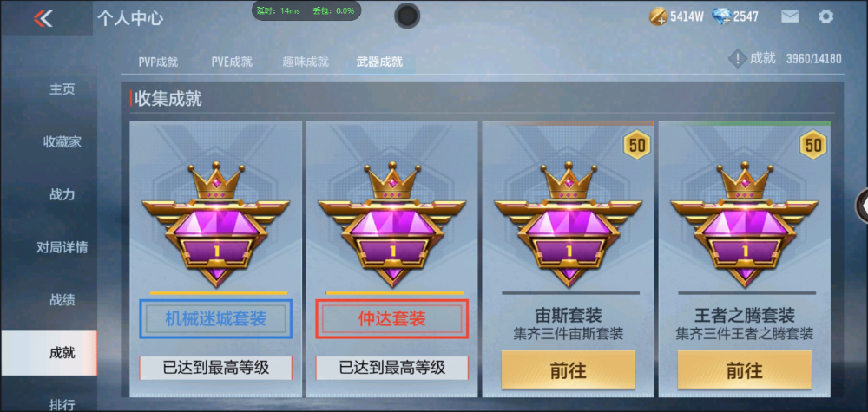The image size is (868, 412).
Task: Switch to the PVP成就 tab
Action: coord(158,62)
